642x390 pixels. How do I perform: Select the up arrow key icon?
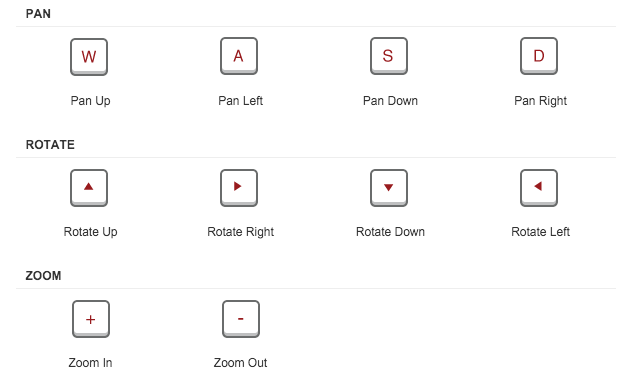click(x=89, y=188)
